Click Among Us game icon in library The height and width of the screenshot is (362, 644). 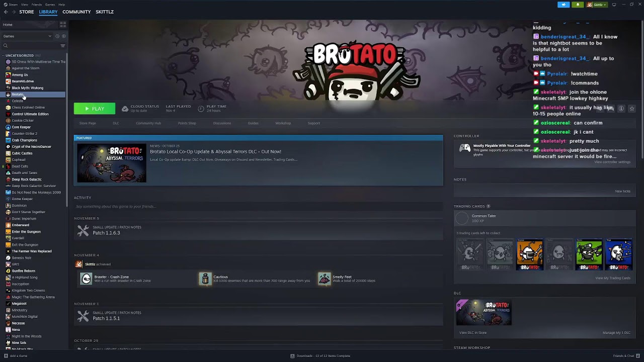8,74
